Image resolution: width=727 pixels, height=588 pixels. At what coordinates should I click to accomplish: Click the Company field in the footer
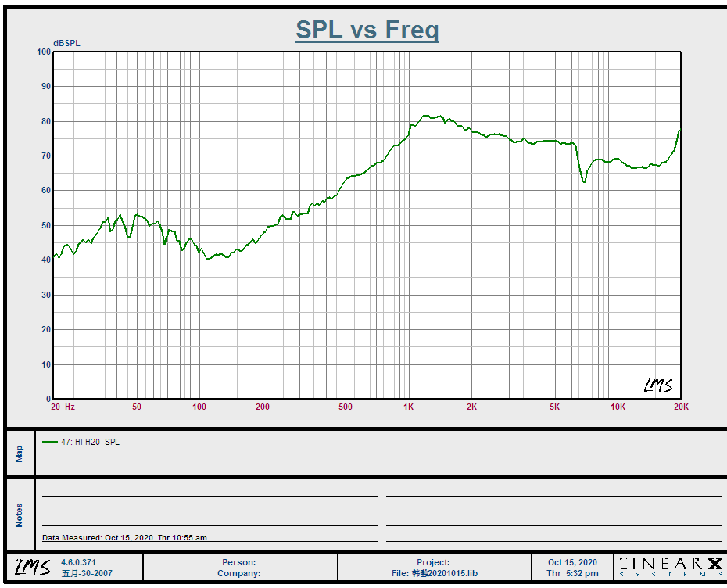click(x=238, y=573)
